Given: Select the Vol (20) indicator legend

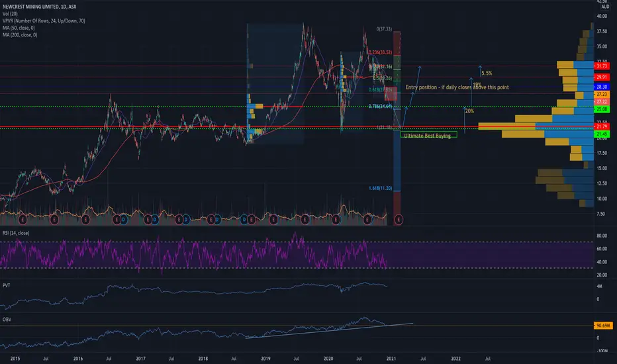Looking at the screenshot, I should 10,14.
